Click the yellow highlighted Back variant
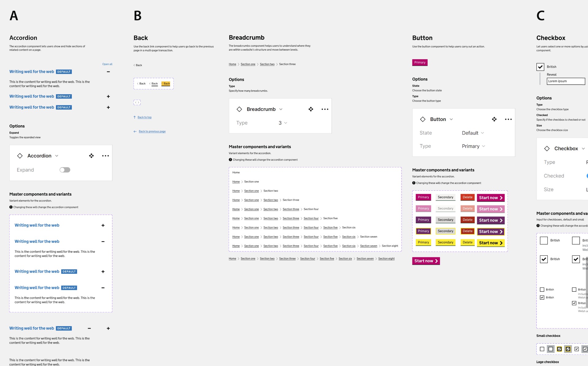Screen dimensions: 588x366 click(x=166, y=84)
